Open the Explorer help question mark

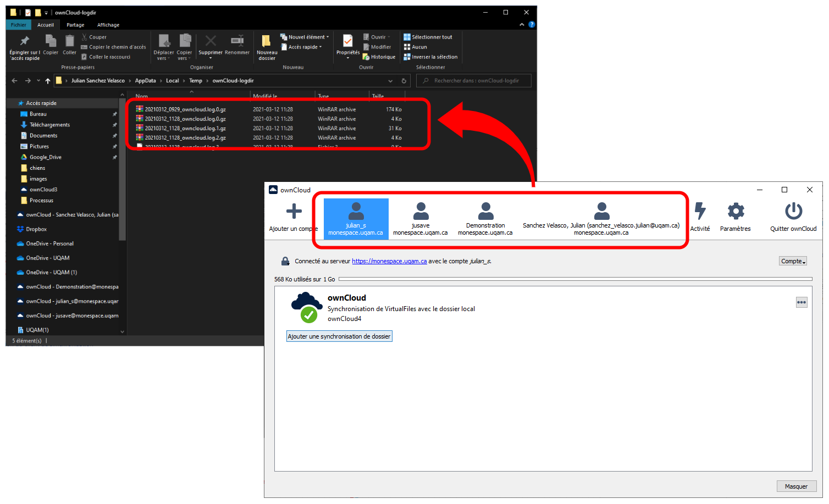pyautogui.click(x=532, y=25)
